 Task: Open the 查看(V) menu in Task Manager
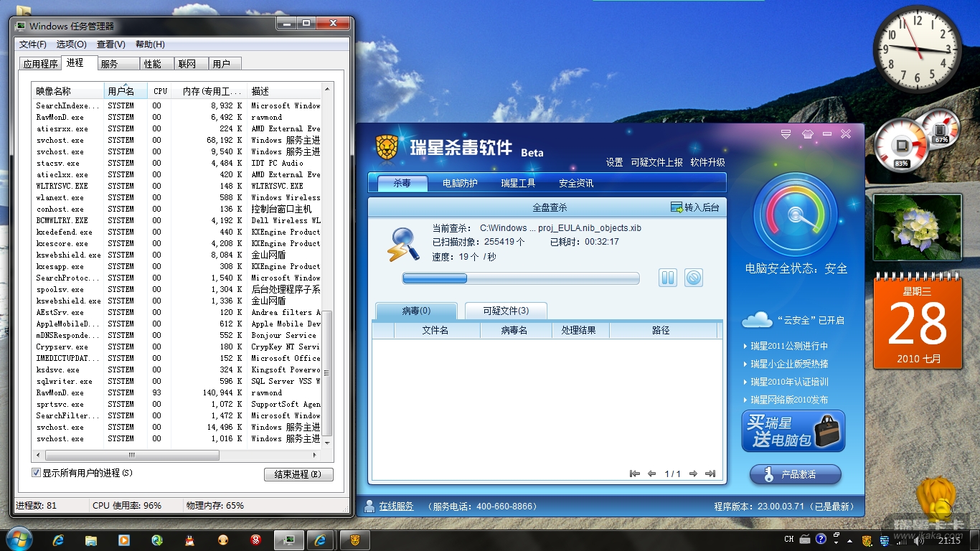coord(111,44)
